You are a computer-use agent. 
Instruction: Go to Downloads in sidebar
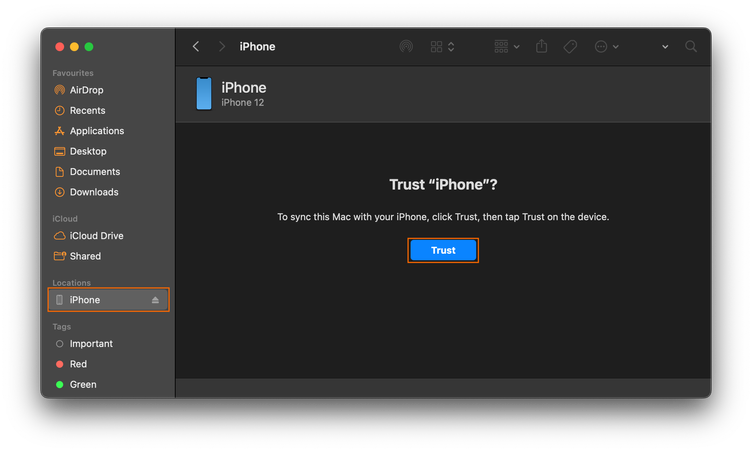coord(93,192)
